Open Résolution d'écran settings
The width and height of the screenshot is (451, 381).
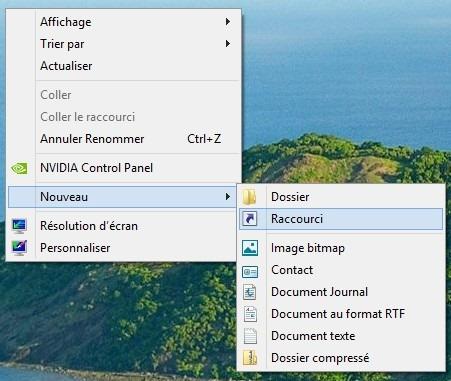pos(122,226)
